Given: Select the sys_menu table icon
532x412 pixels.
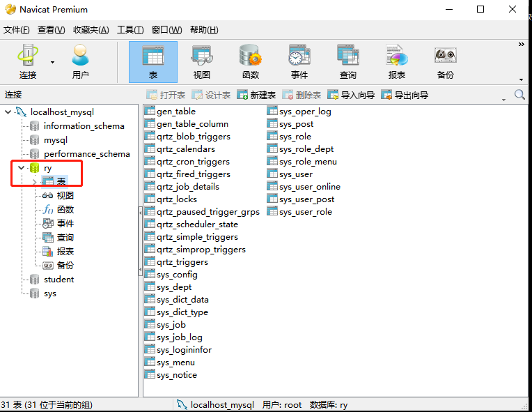Looking at the screenshot, I should [150, 363].
